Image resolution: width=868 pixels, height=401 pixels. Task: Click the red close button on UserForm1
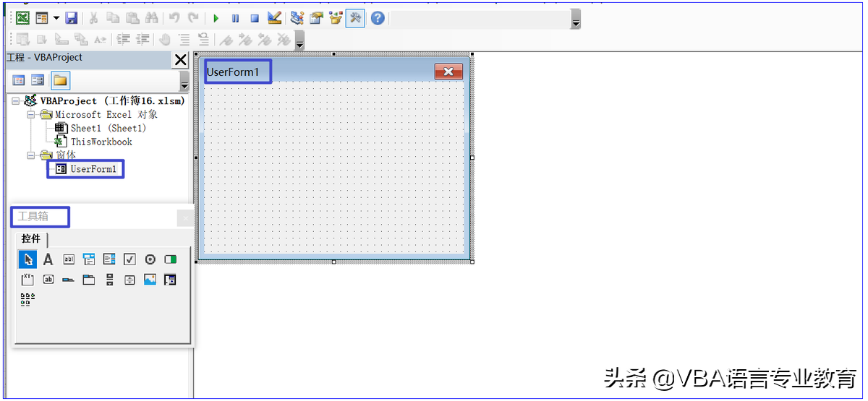click(x=448, y=71)
